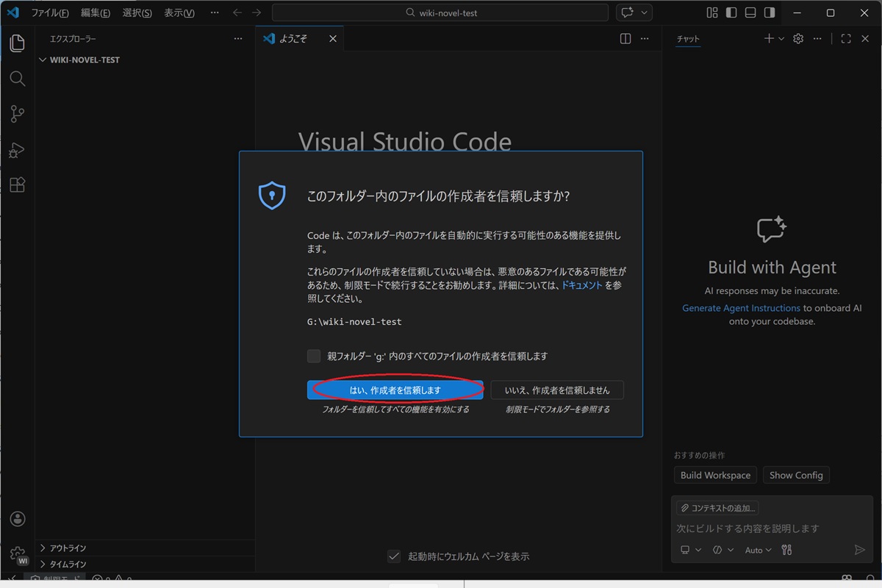Open the Auto model dropdown in chat
Image resolution: width=882 pixels, height=588 pixels.
(758, 550)
